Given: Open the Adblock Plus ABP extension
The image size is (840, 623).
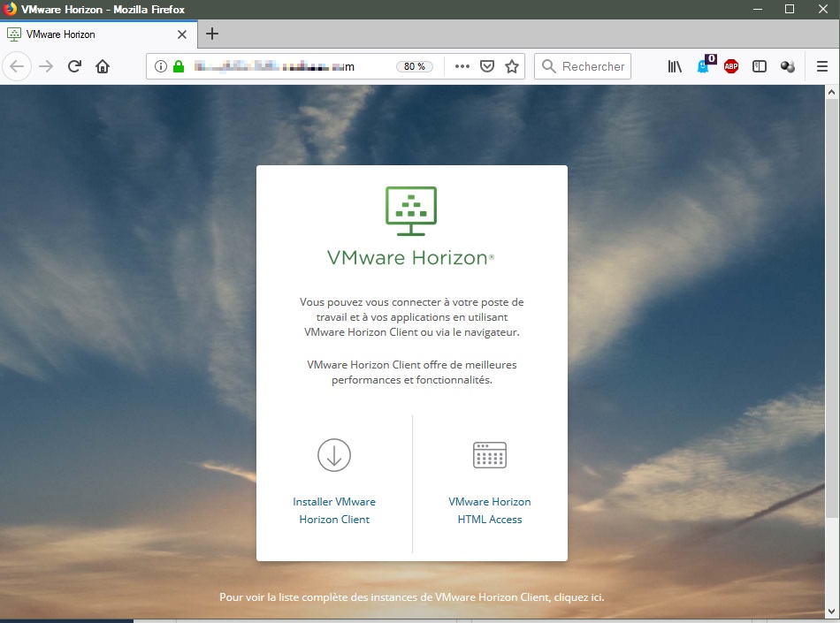Looking at the screenshot, I should coord(731,66).
